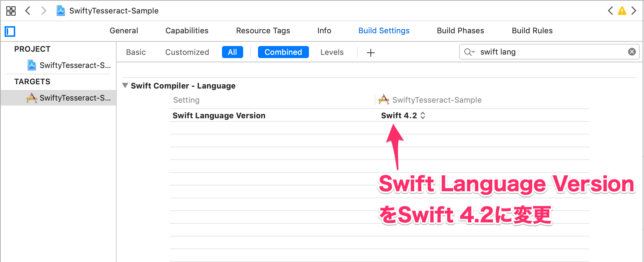Open the search magnifier options menu
This screenshot has height=262, width=644.
469,52
